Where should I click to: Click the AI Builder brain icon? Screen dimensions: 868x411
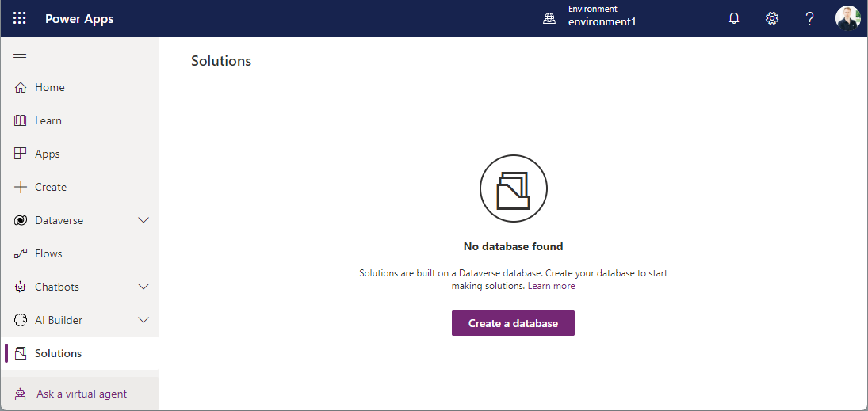[21, 320]
